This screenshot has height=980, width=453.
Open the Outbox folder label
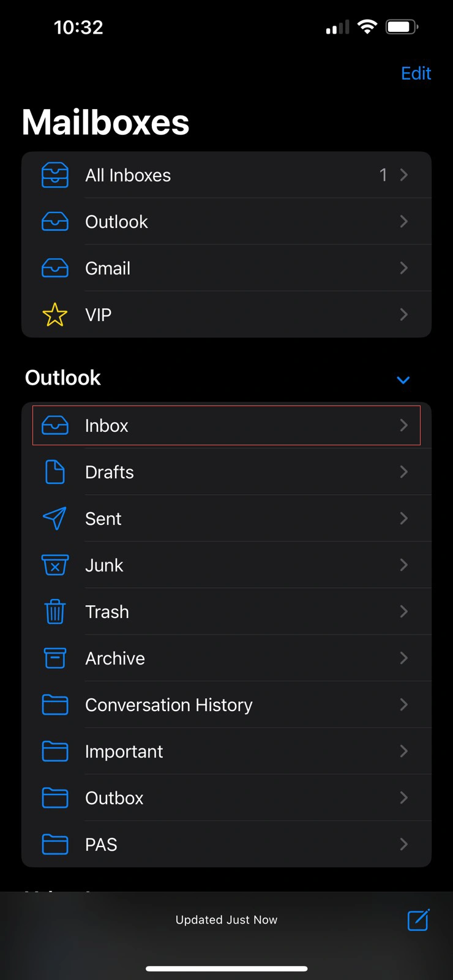coord(114,798)
